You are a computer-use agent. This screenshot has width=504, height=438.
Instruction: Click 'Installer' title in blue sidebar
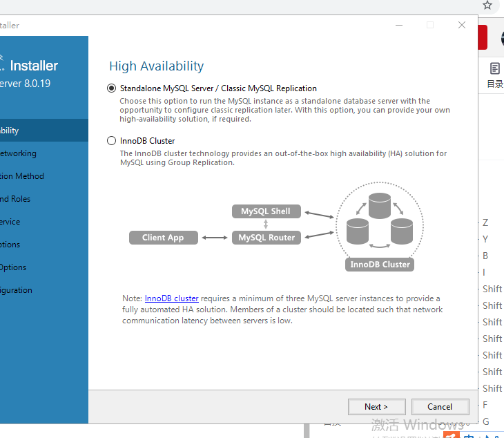pos(34,66)
